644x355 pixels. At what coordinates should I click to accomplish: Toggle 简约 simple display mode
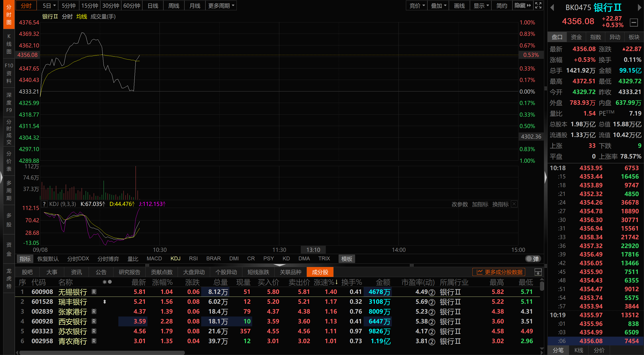tap(502, 6)
